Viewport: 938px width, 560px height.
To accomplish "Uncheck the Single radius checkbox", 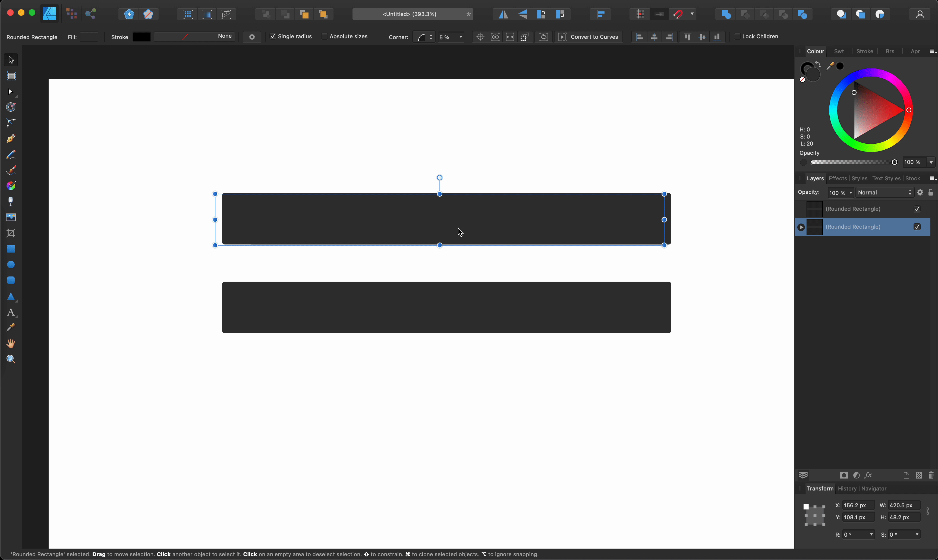I will point(273,36).
